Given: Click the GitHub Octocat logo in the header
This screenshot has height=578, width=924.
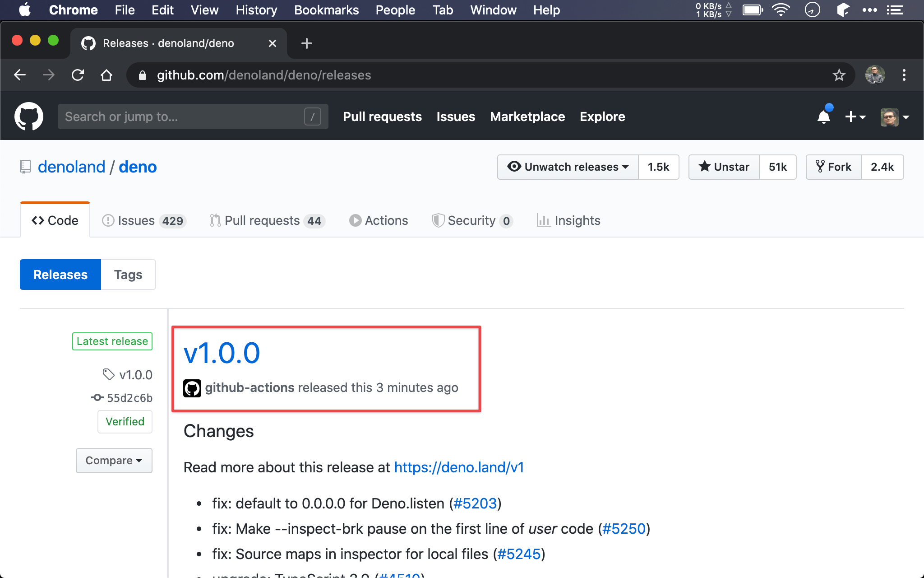Looking at the screenshot, I should [29, 117].
